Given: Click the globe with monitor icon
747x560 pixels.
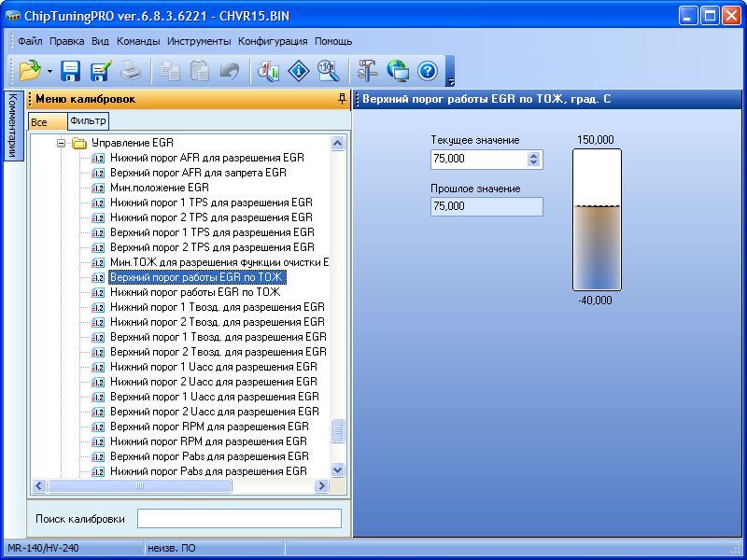Looking at the screenshot, I should [398, 70].
